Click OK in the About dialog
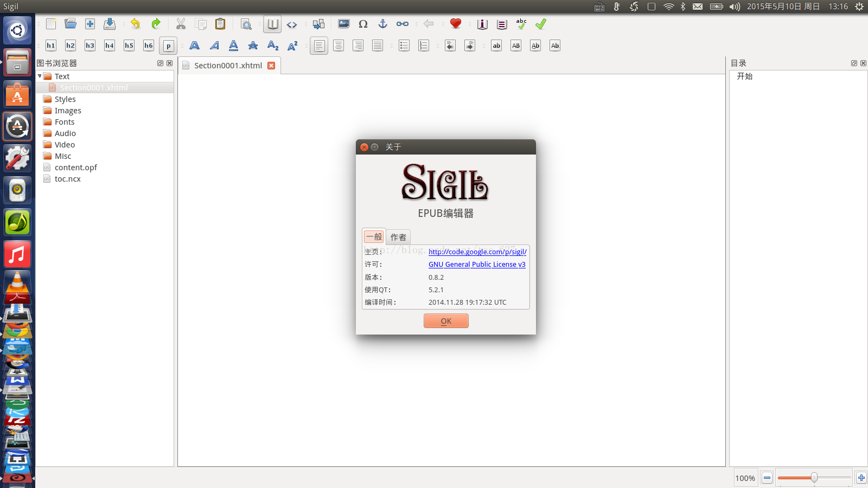 pyautogui.click(x=446, y=321)
